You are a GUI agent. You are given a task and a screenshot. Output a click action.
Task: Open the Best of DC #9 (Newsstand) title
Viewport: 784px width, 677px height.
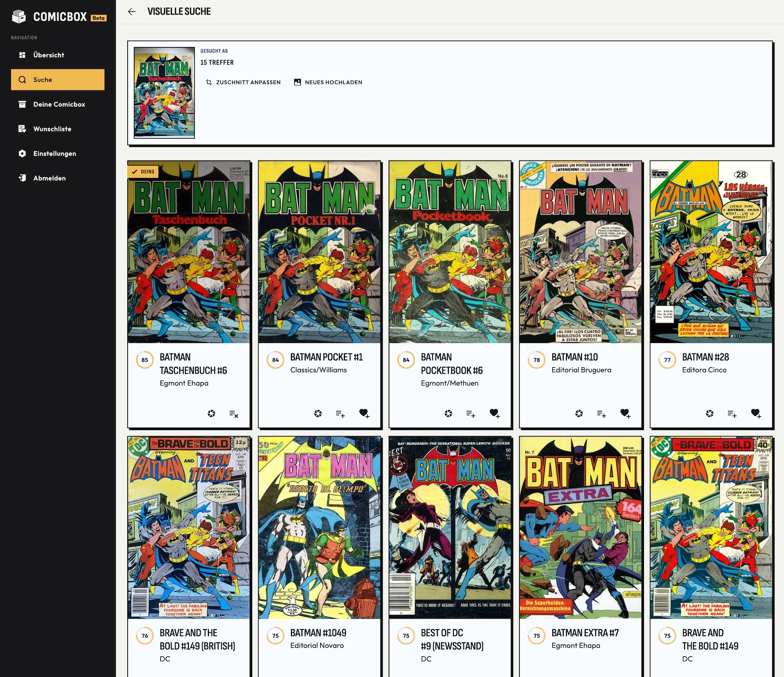[452, 640]
